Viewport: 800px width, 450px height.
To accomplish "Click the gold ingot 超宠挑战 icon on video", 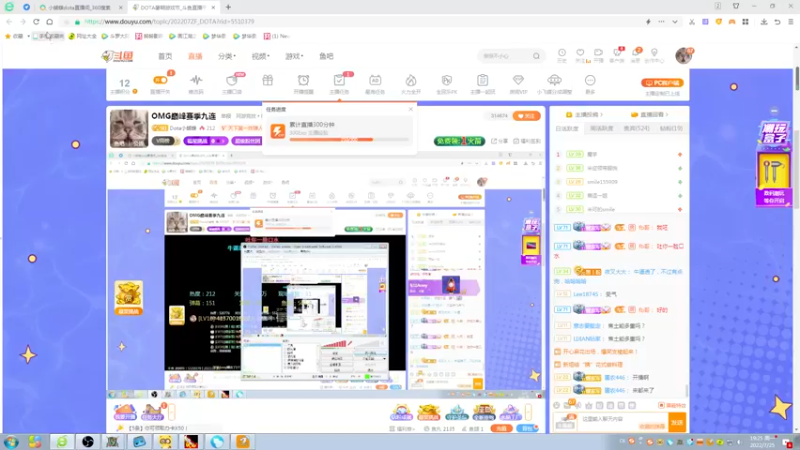I will click(129, 297).
